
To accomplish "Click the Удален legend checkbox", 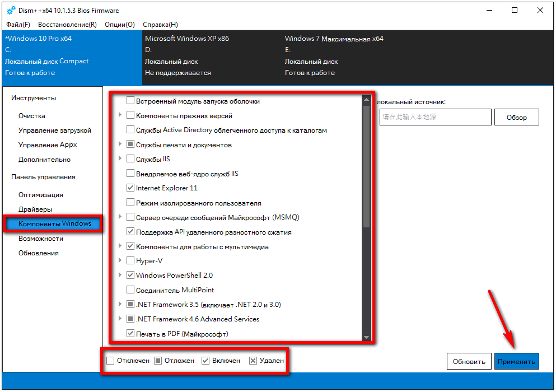I will pos(253,361).
